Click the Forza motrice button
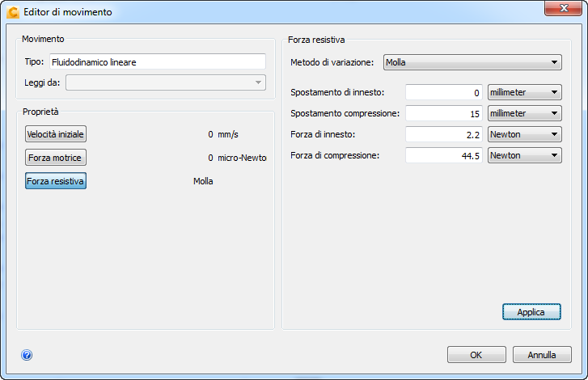 56,158
